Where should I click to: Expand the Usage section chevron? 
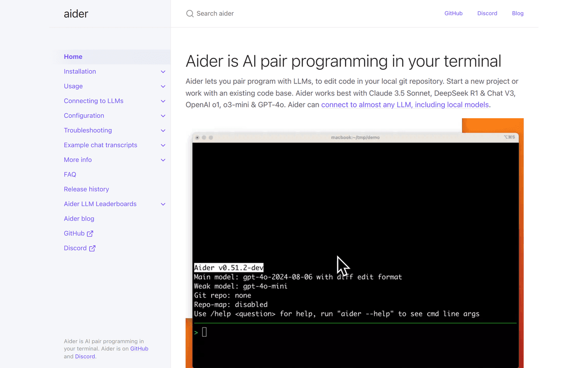click(163, 86)
